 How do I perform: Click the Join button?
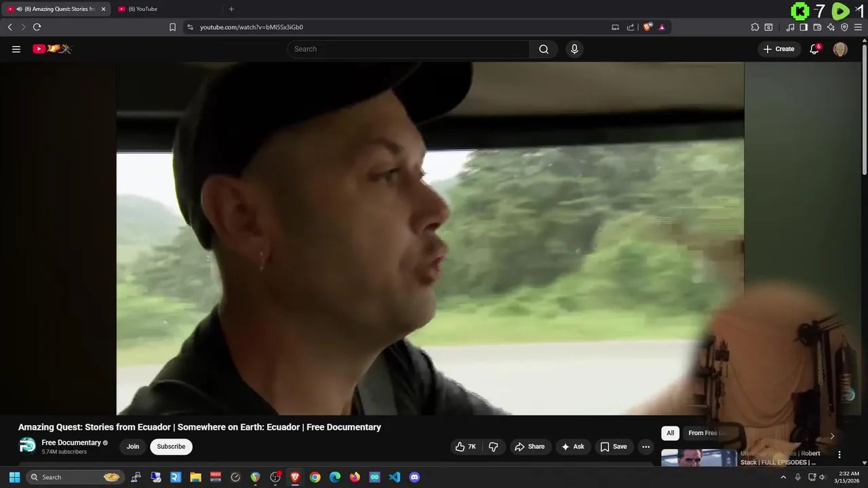(133, 447)
